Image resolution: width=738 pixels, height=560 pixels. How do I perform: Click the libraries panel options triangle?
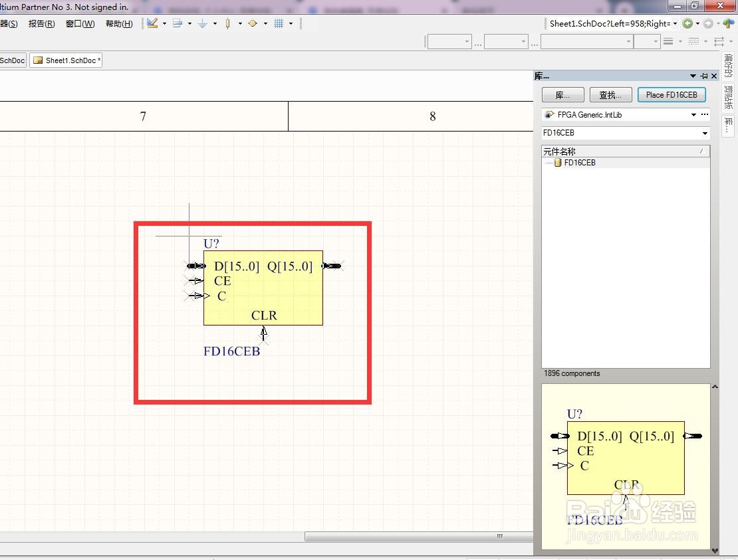coord(693,76)
